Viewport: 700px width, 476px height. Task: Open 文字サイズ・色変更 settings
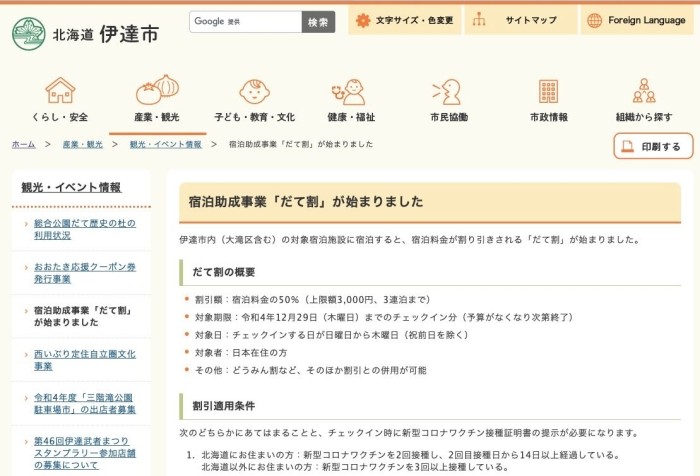(404, 21)
